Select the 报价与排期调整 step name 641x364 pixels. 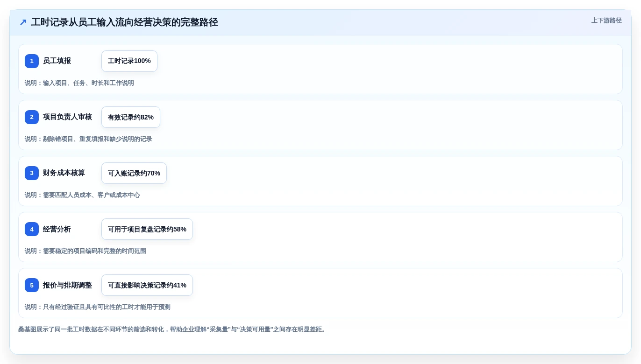click(x=67, y=285)
